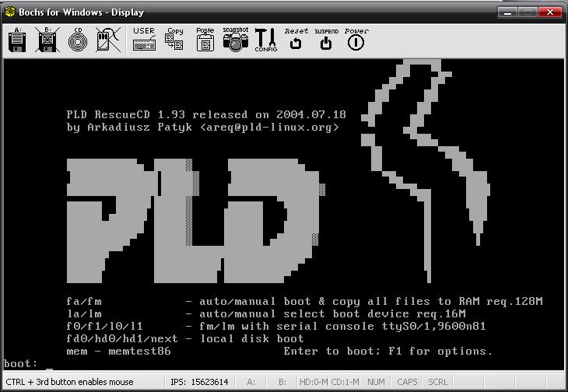Click the B: indicator in status bar
This screenshot has width=568, height=392.
(x=282, y=382)
